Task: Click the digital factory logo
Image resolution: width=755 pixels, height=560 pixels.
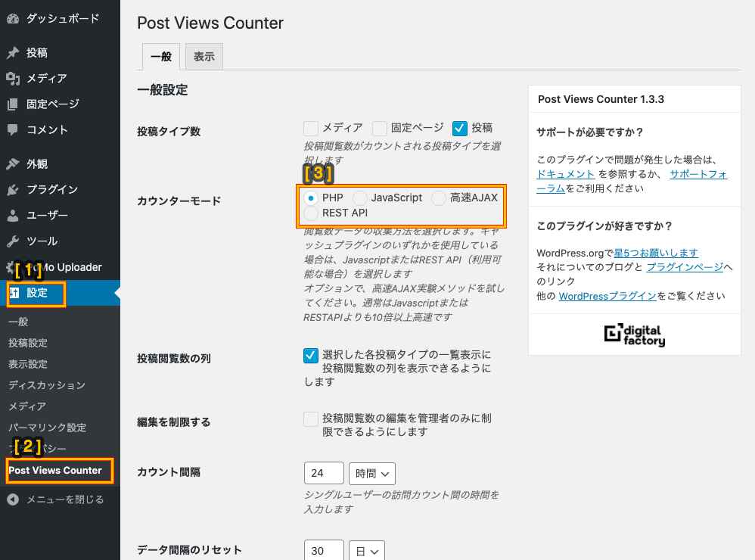Action: point(635,335)
